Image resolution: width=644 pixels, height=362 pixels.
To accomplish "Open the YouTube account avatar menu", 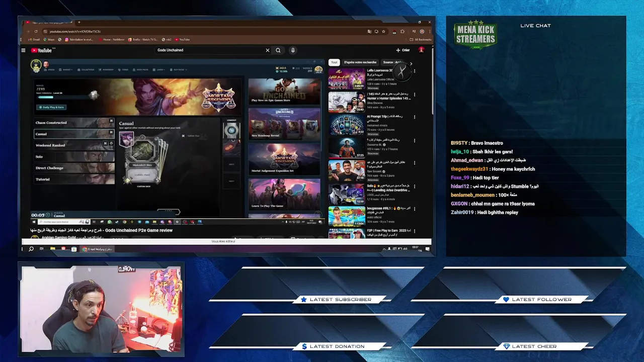I will pos(422,50).
